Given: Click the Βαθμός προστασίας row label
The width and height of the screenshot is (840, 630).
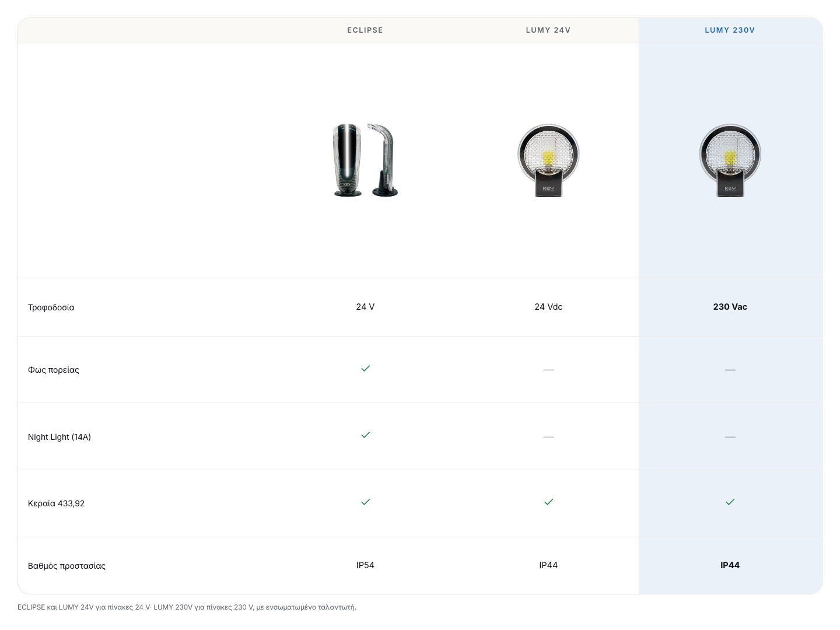Looking at the screenshot, I should 67,566.
